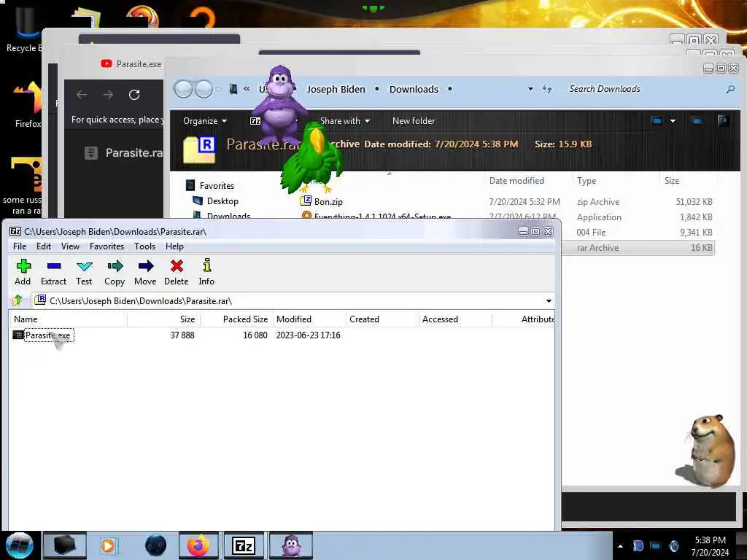Open Info for the selected archive item
The image size is (747, 560).
[206, 272]
